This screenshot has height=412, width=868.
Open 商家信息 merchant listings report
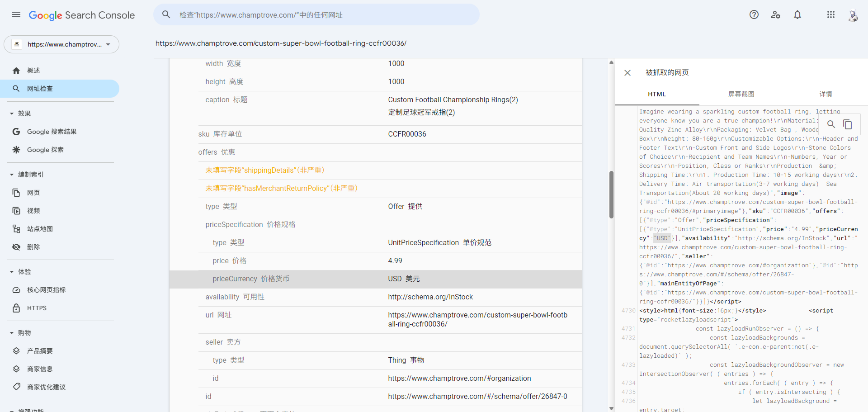pyautogui.click(x=60, y=369)
